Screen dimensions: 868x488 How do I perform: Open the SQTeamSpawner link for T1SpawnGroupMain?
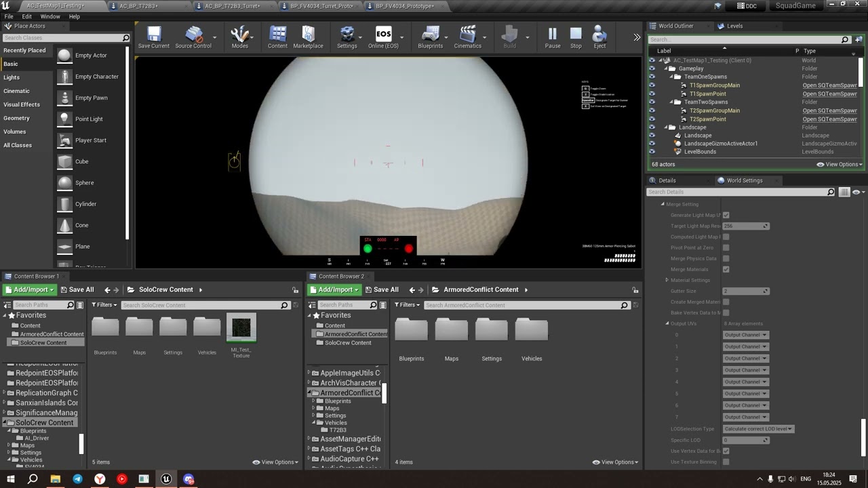[x=830, y=85]
